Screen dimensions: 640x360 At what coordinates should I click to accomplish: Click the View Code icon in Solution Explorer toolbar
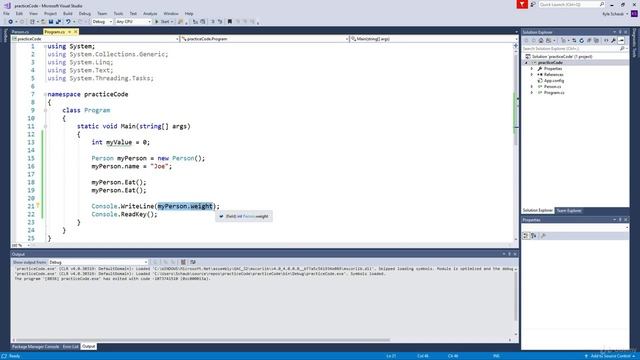606,40
